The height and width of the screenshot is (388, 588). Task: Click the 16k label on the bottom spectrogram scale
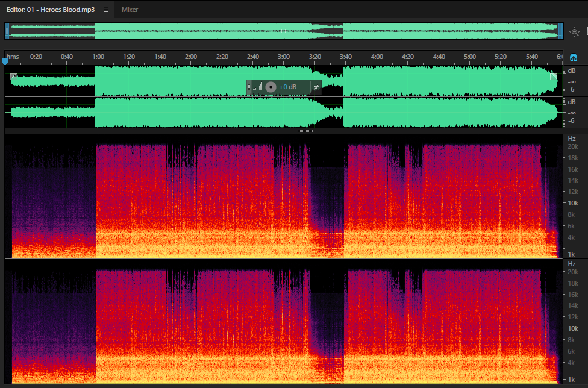point(572,295)
